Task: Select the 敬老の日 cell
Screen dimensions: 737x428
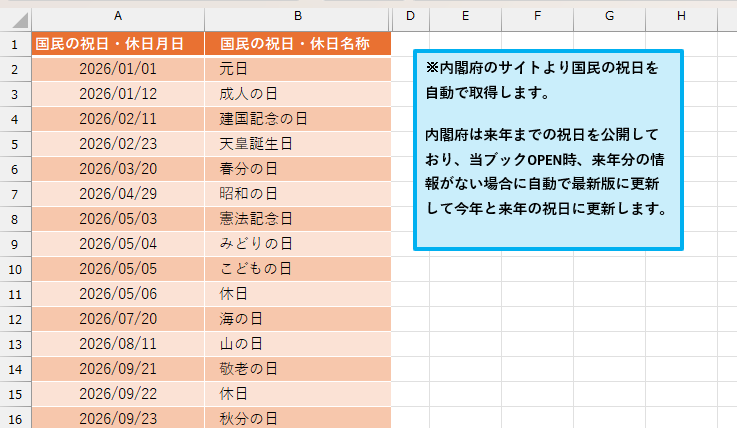Action: [x=298, y=369]
